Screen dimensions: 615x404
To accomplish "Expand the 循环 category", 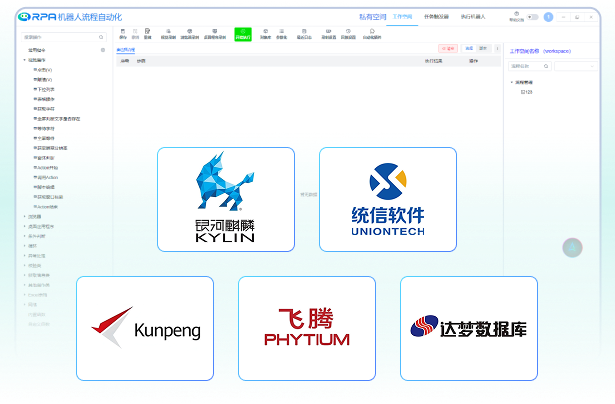I will (x=24, y=246).
